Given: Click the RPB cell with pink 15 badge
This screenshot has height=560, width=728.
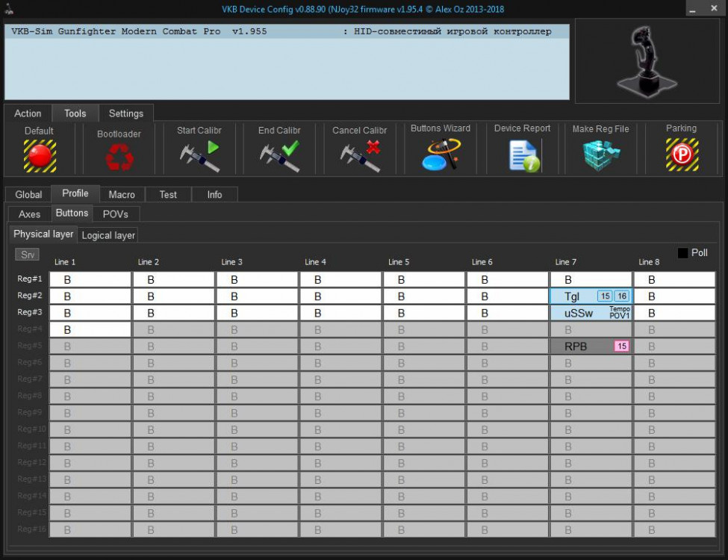Looking at the screenshot, I should [x=591, y=346].
